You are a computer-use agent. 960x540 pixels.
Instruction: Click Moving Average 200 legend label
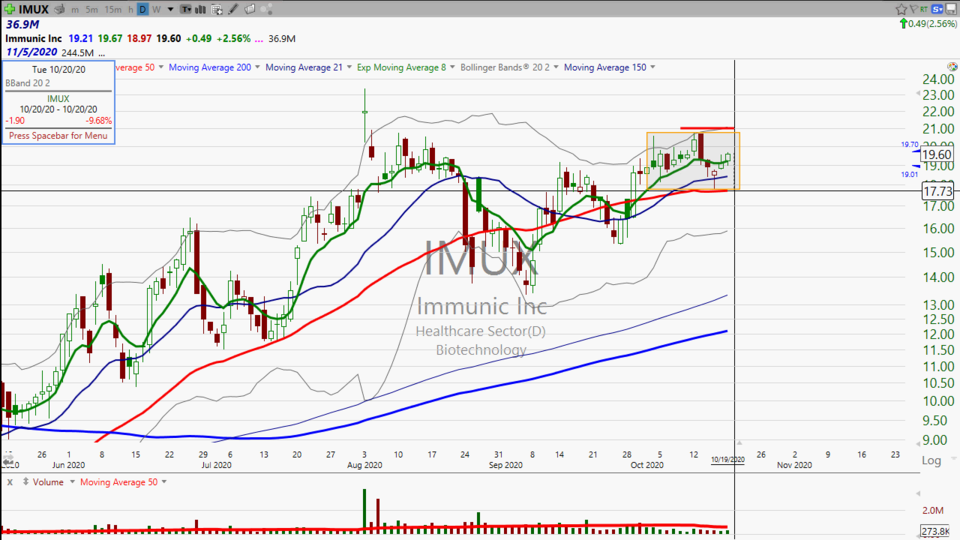click(210, 67)
